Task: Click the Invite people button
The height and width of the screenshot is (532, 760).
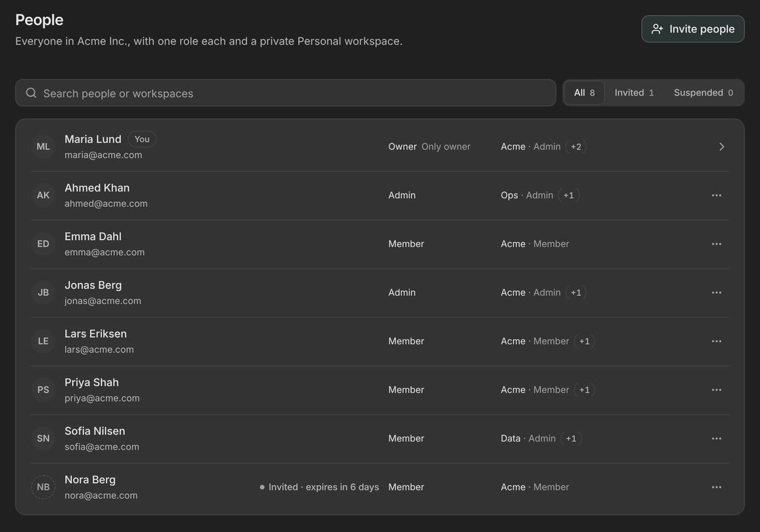Action: [x=693, y=29]
